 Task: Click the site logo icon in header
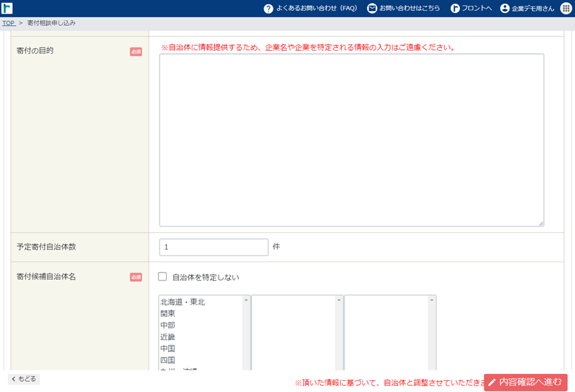pyautogui.click(x=7, y=8)
